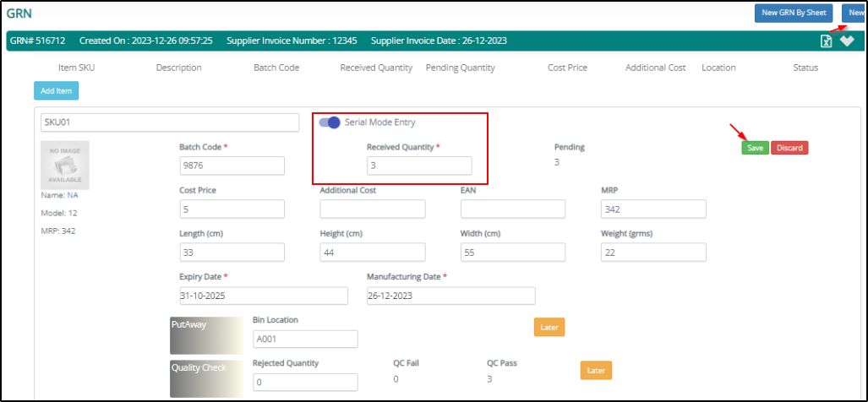The width and height of the screenshot is (868, 402).
Task: Focus the SKU01 item field
Action: click(169, 122)
